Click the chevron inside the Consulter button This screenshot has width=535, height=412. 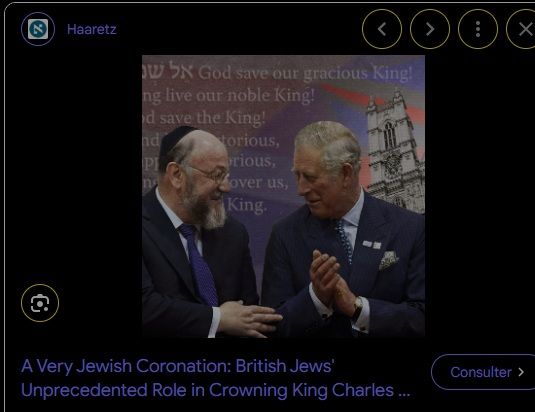coord(521,372)
